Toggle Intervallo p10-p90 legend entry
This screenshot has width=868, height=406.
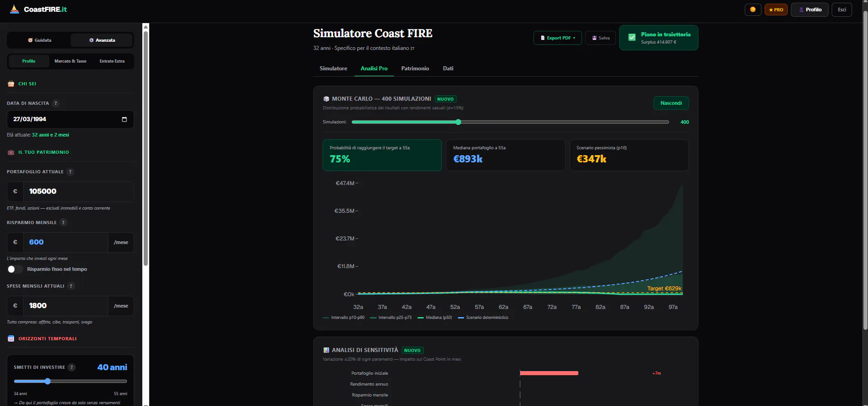pos(344,318)
